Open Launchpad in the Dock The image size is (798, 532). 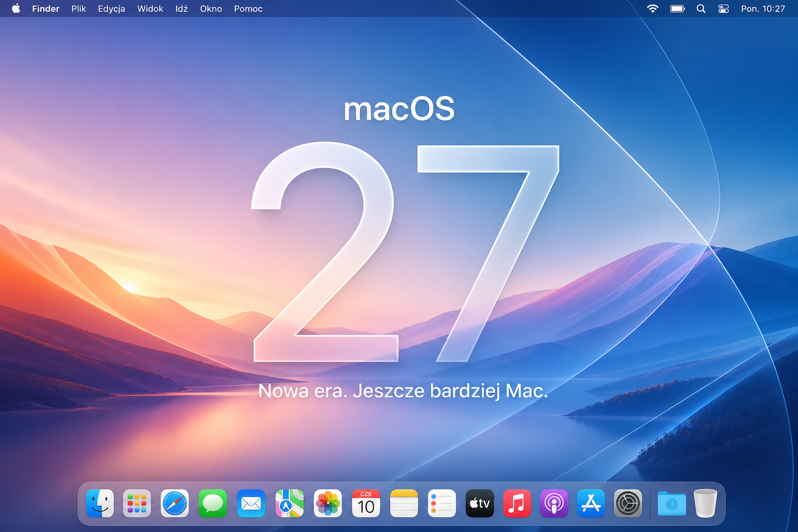137,503
